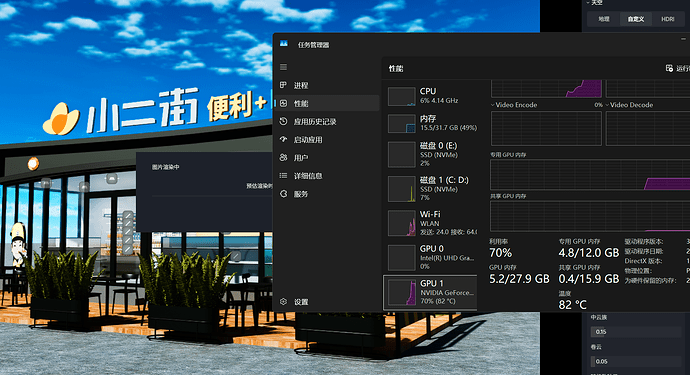Select the 内存 15.5/31.7 GB entry
This screenshot has height=375, width=690.
[x=430, y=123]
